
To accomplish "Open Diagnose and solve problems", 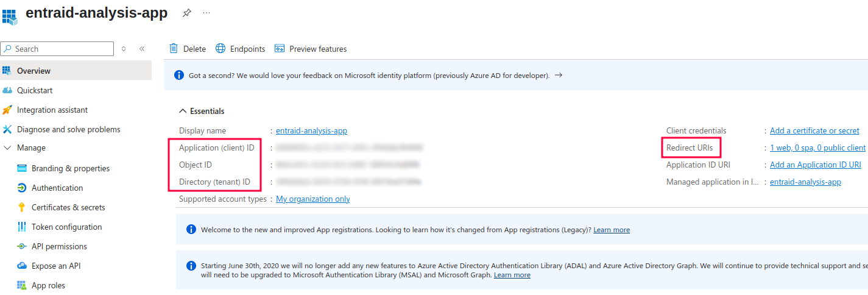I will point(68,129).
